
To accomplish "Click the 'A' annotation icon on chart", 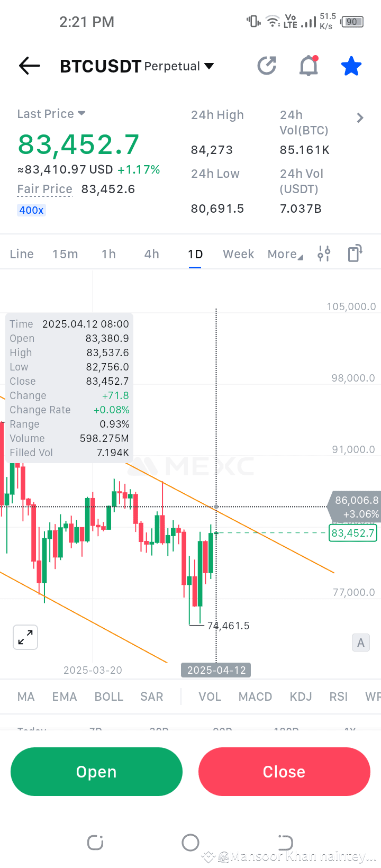I will 360,642.
